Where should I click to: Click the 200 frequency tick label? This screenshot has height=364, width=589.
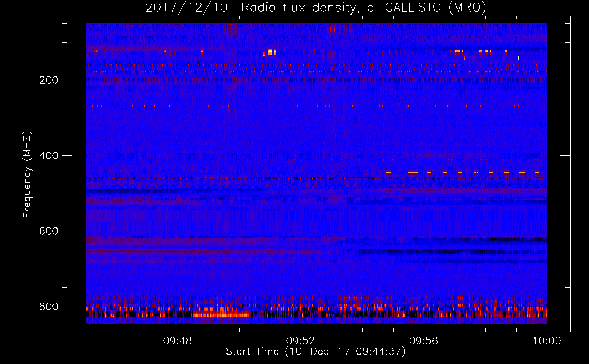pos(49,80)
